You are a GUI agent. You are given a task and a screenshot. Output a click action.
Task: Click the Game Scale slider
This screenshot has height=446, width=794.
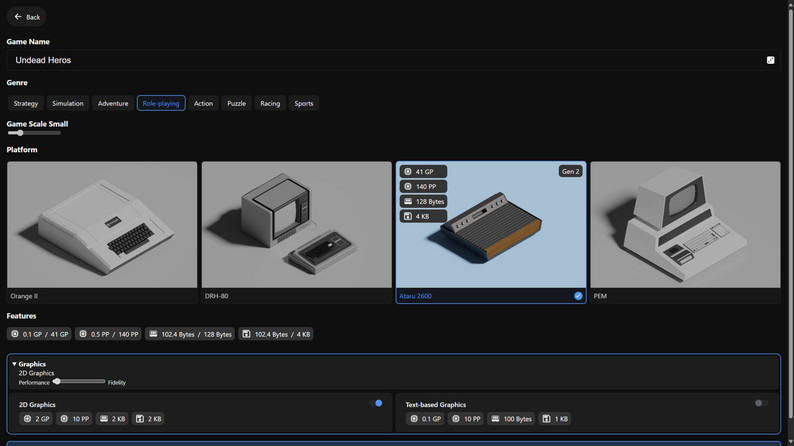34,133
